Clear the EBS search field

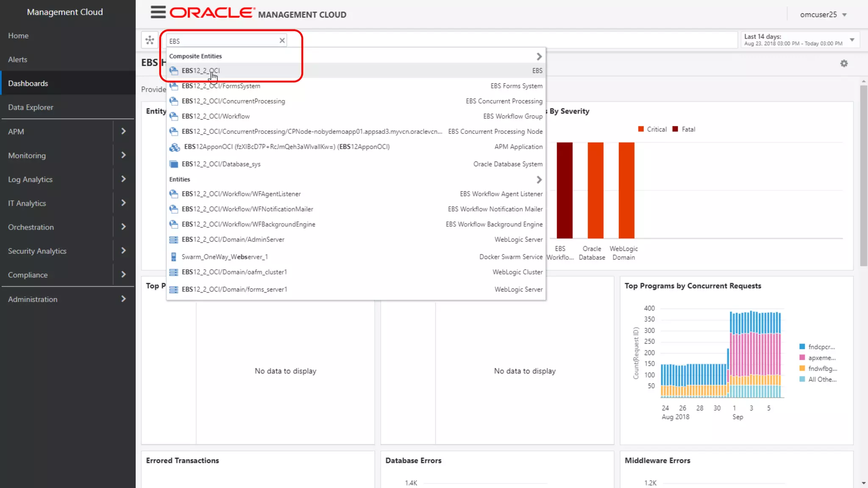[282, 40]
